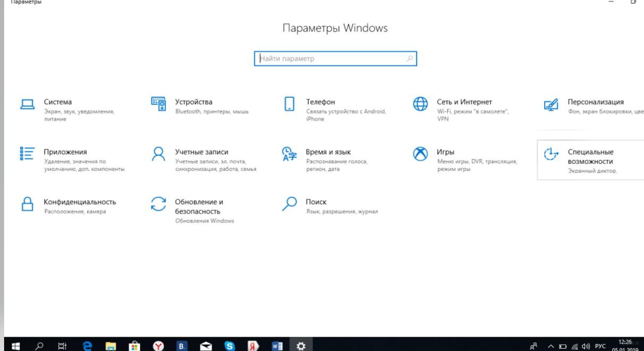Image resolution: width=644 pixels, height=351 pixels.
Task: Click the Найти параметр search field
Action: click(x=335, y=59)
